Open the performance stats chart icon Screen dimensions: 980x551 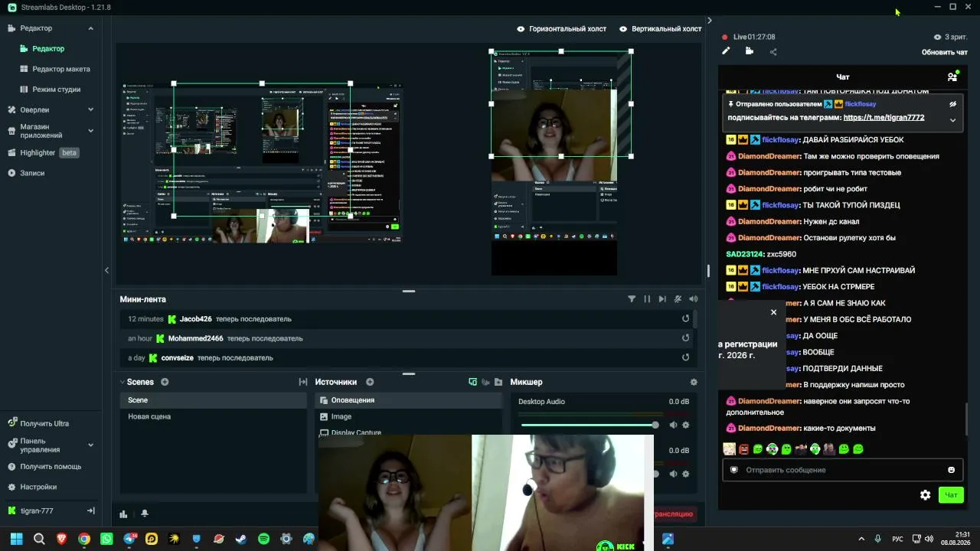(123, 514)
